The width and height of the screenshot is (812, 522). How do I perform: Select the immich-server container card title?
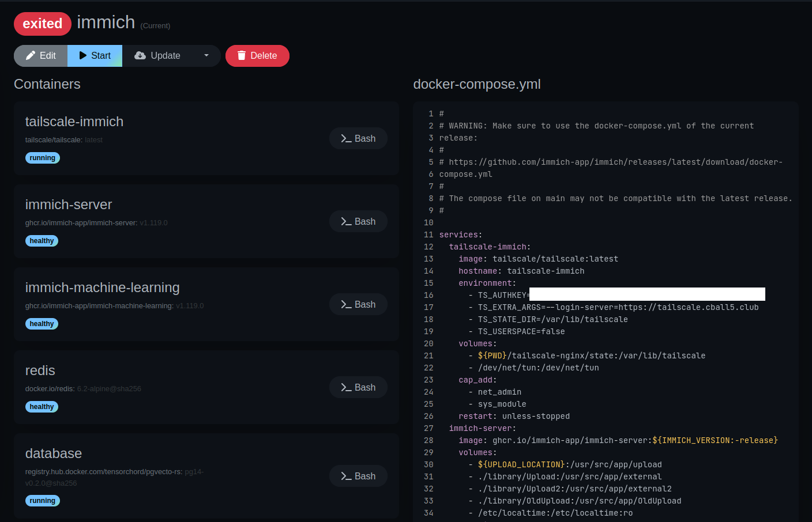[x=69, y=205]
